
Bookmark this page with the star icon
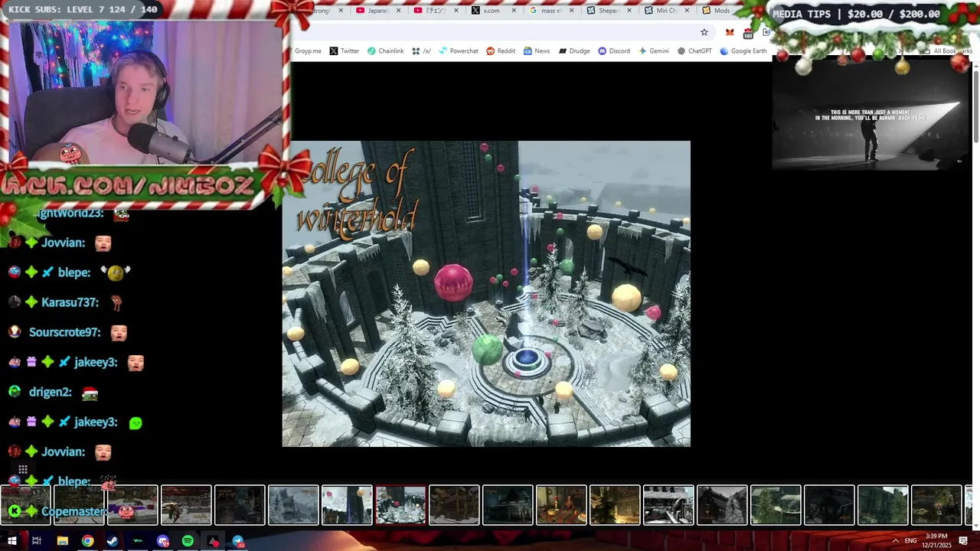pos(704,32)
